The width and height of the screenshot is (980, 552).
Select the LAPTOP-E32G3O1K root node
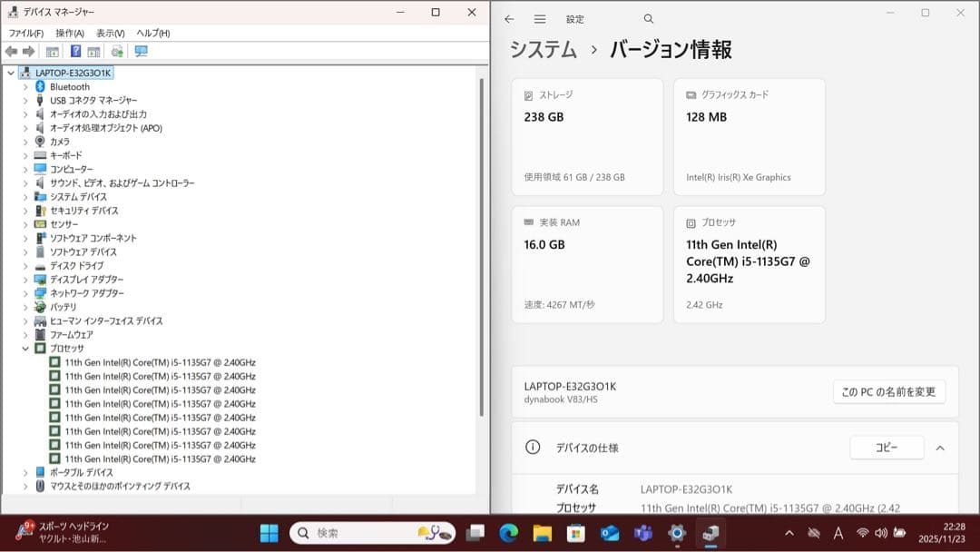click(69, 72)
